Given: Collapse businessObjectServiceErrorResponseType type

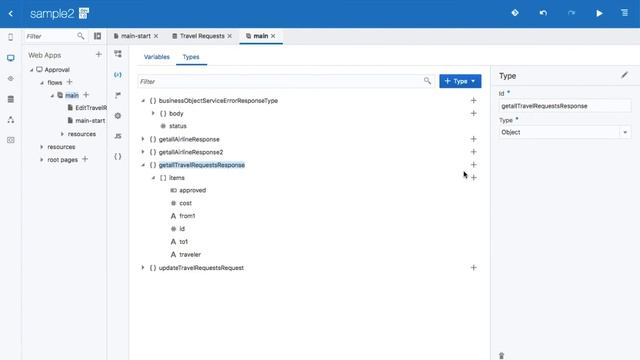Looking at the screenshot, I should 143,100.
